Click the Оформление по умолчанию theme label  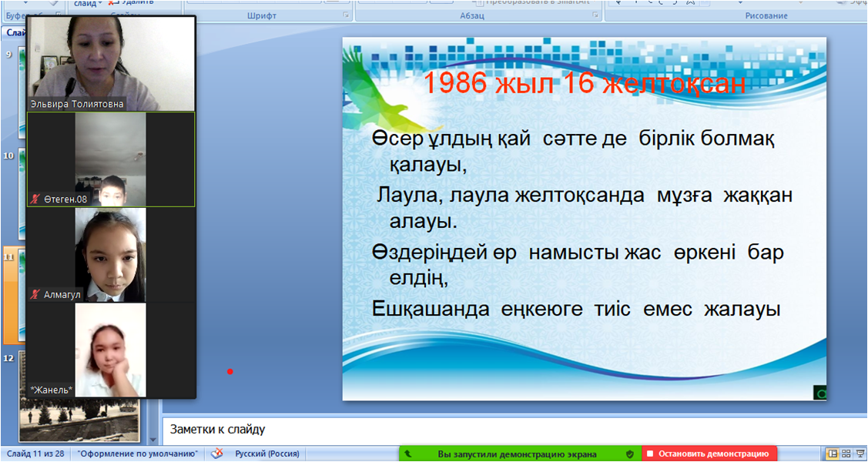(x=139, y=454)
